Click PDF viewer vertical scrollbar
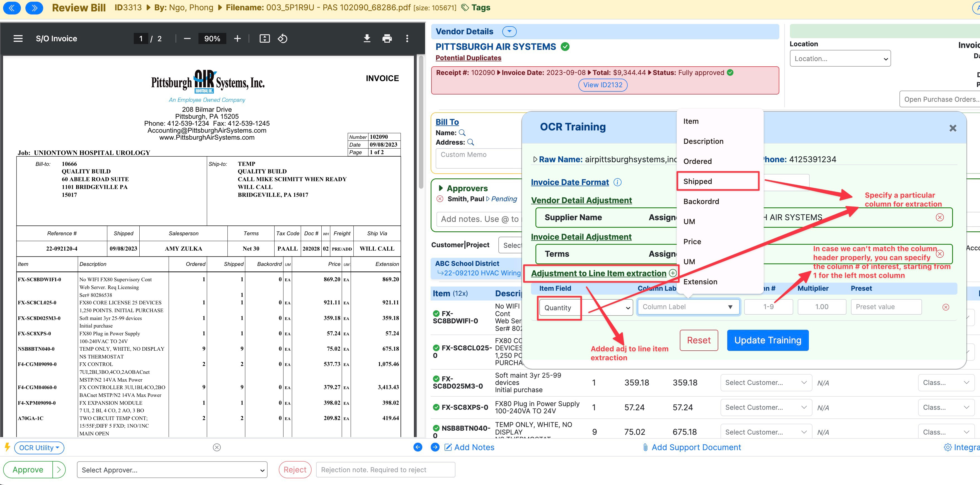The width and height of the screenshot is (980, 485). click(421, 122)
